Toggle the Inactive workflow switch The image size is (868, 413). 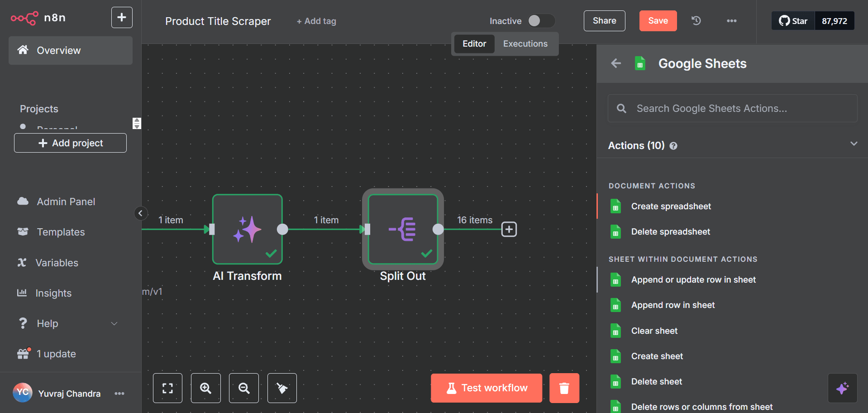point(541,21)
